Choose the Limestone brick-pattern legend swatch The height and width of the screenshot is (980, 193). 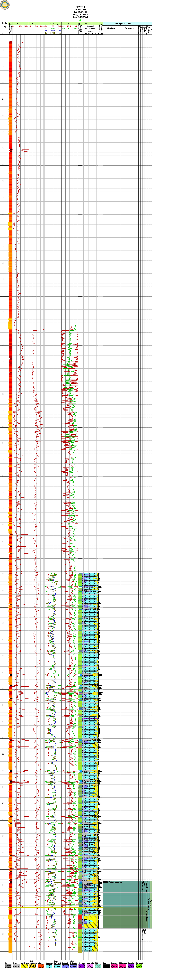49,966
